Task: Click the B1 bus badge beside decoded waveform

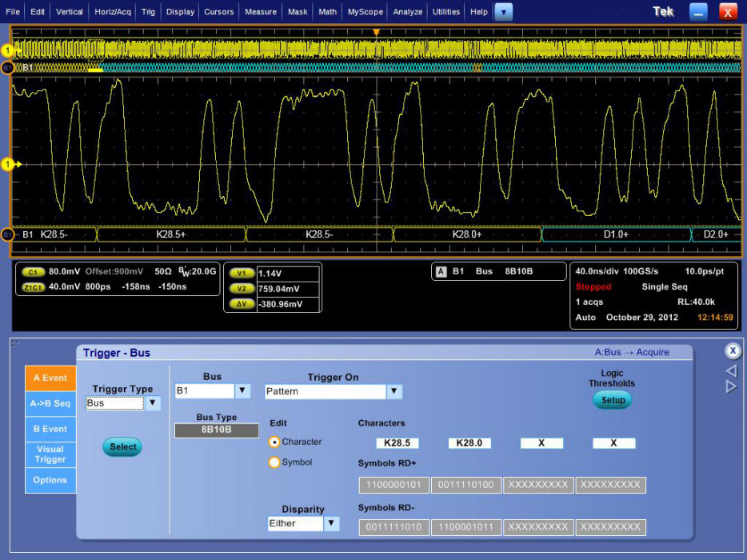Action: pos(7,234)
